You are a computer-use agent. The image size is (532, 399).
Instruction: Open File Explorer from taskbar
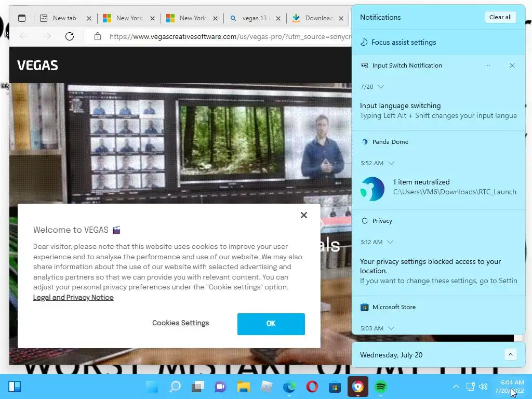(244, 387)
